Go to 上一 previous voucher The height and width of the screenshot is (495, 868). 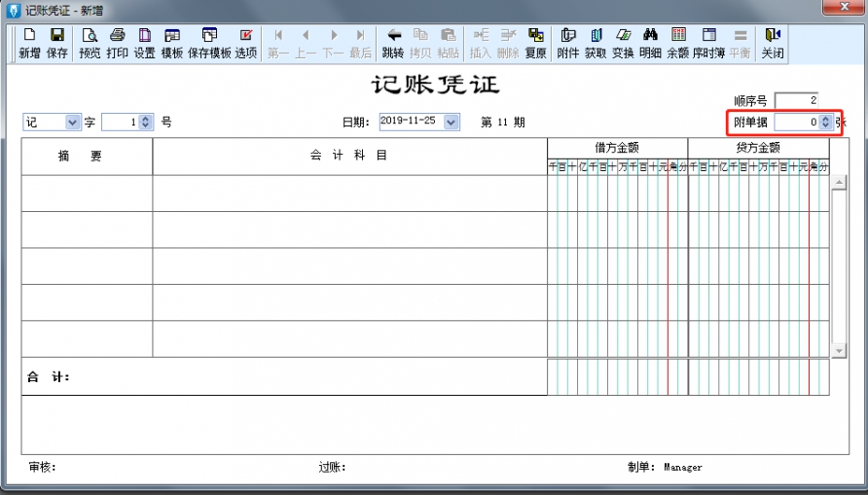(x=306, y=43)
